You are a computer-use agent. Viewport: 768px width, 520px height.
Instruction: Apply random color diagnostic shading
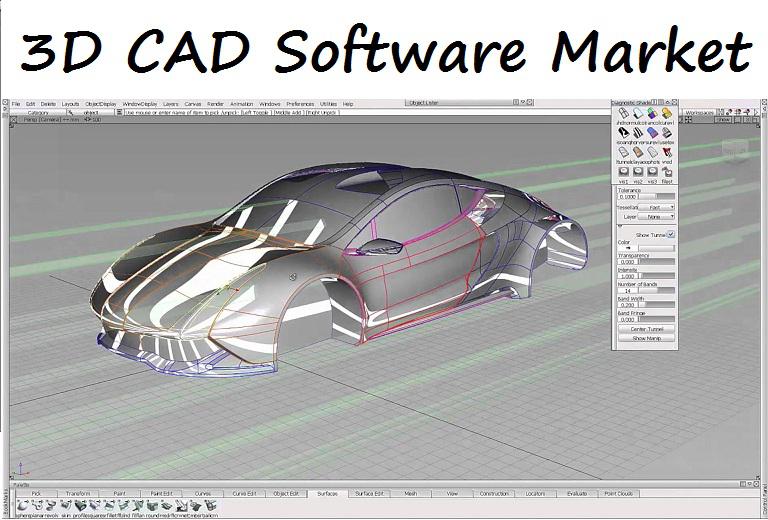pyautogui.click(x=652, y=114)
